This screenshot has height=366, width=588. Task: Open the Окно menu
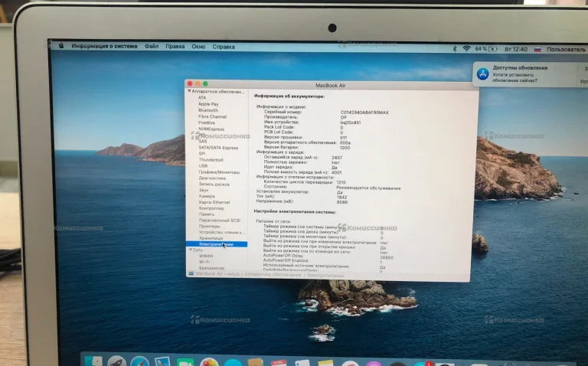click(x=198, y=47)
